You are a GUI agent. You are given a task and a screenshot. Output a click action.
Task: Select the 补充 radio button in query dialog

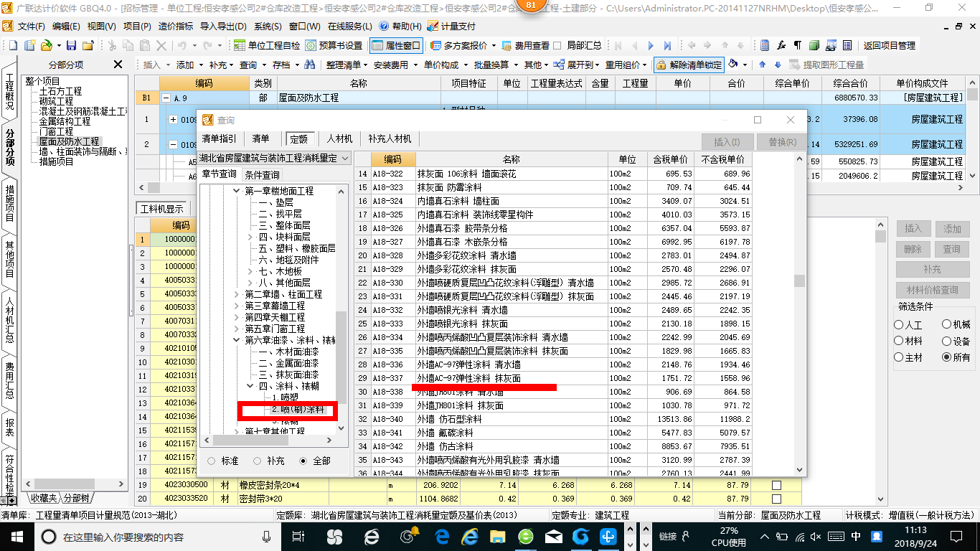pos(257,461)
